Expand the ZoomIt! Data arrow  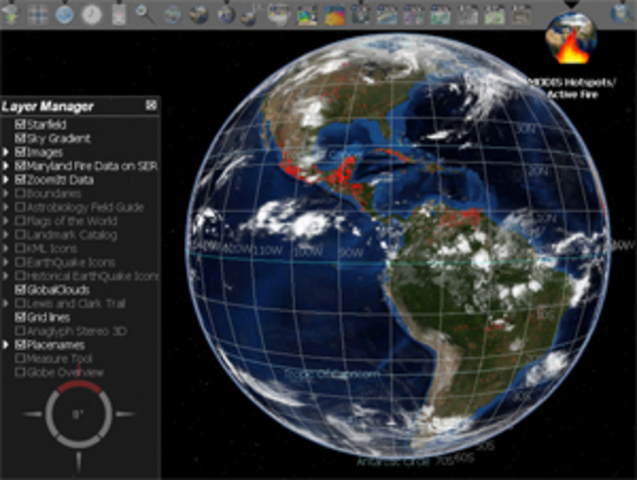(x=6, y=179)
